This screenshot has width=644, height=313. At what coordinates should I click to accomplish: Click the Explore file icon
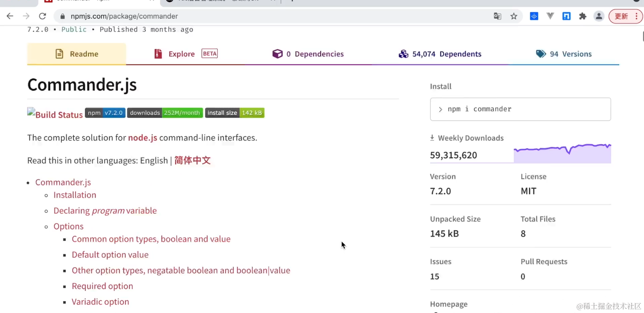coord(158,54)
